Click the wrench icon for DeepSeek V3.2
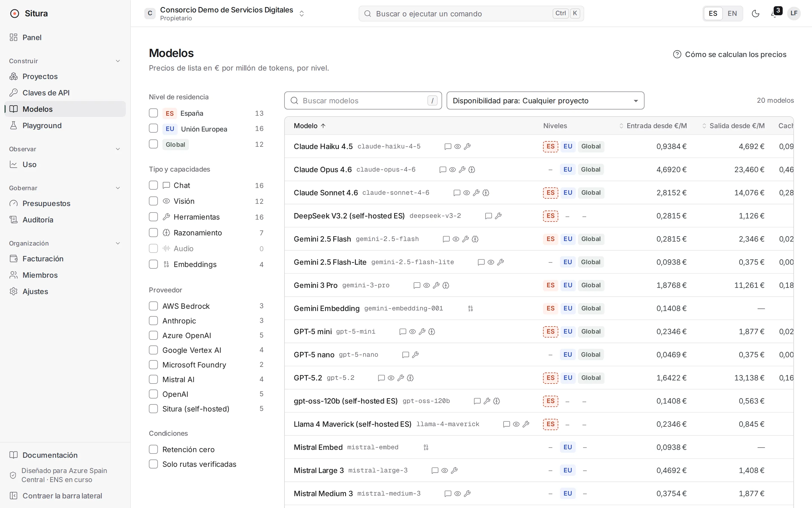 pos(498,216)
